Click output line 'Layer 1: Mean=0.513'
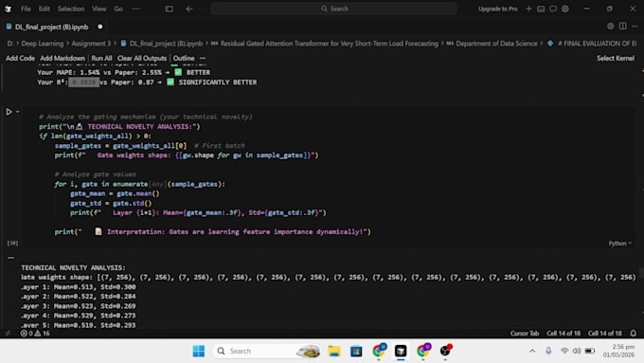 click(x=78, y=287)
